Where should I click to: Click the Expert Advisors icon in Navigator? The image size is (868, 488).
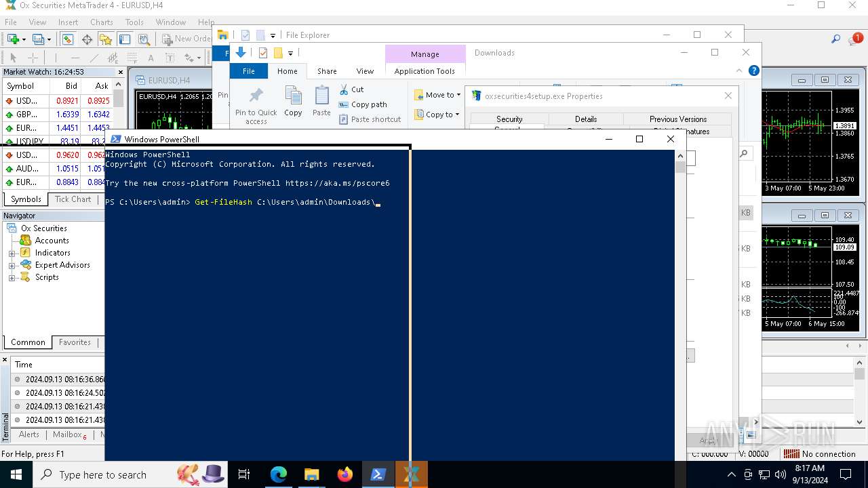click(26, 265)
